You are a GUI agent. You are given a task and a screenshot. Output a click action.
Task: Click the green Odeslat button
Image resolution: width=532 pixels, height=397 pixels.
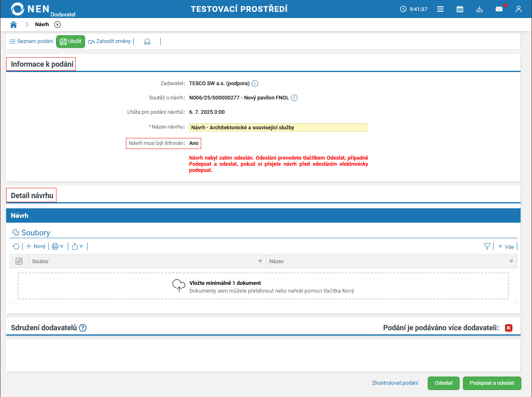(x=444, y=383)
